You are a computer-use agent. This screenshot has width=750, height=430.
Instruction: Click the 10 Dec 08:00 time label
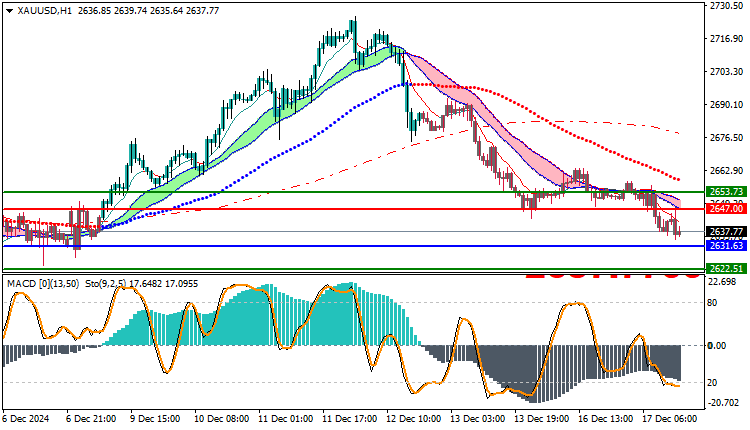pyautogui.click(x=221, y=419)
